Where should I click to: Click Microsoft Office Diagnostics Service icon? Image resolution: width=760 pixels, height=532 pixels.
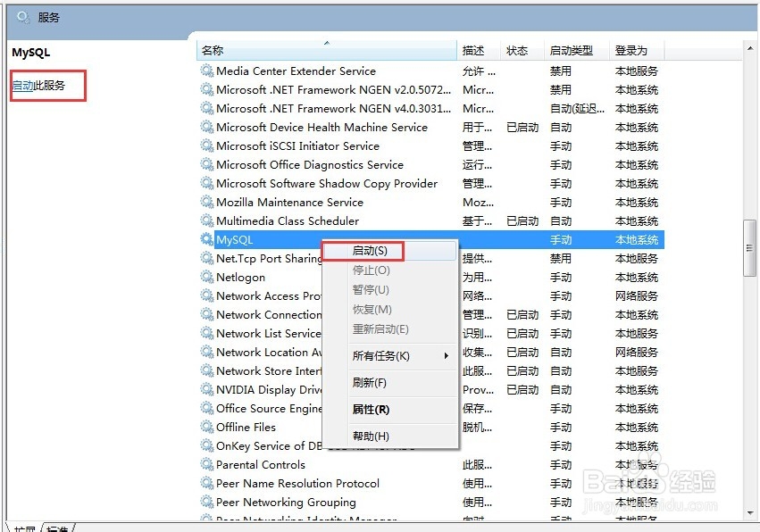coord(207,165)
